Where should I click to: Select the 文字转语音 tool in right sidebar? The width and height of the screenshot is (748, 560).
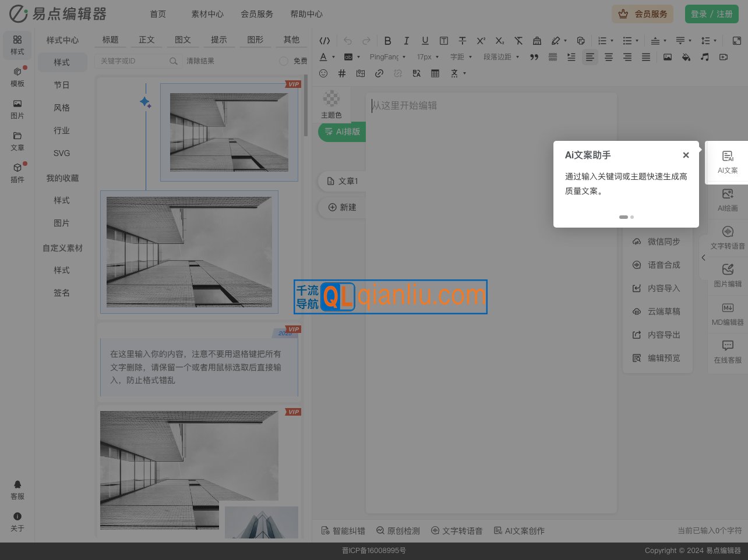click(x=728, y=238)
